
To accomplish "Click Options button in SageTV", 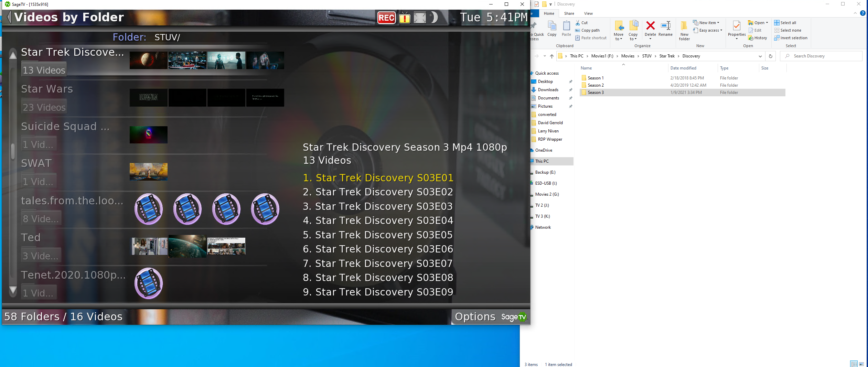I will click(475, 316).
